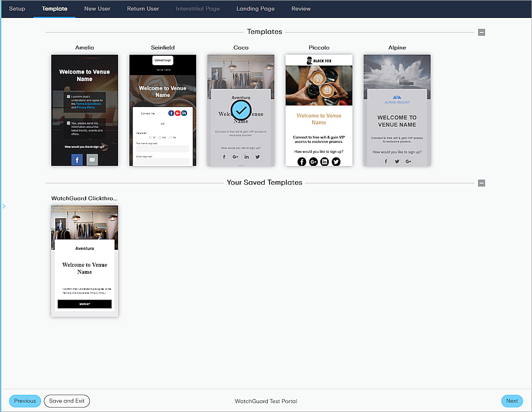
Task: Collapse the Your Saved Templates section
Action: 481,183
